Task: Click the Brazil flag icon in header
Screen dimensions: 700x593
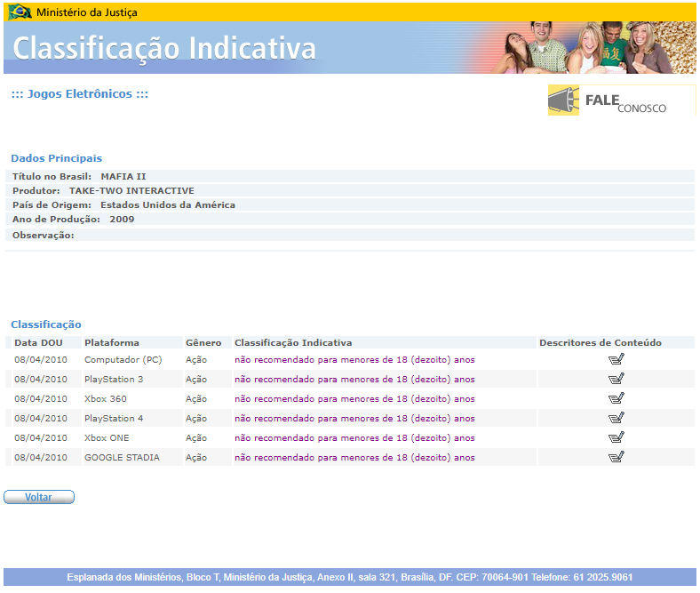Action: coord(20,12)
